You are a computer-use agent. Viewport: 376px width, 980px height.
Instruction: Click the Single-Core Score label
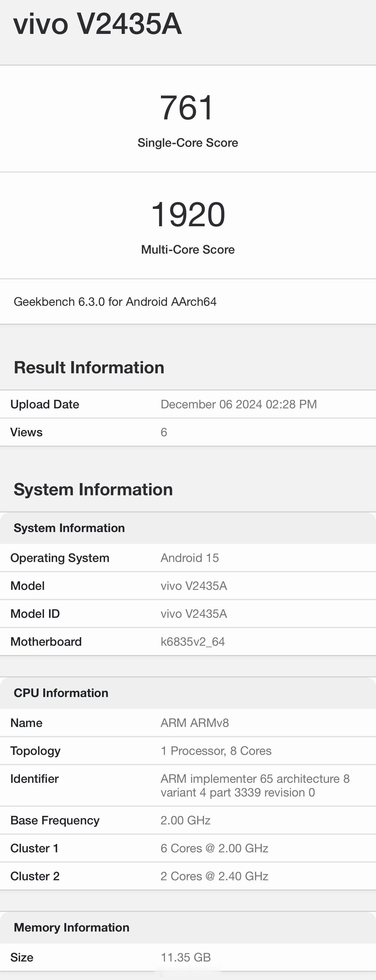[x=188, y=143]
